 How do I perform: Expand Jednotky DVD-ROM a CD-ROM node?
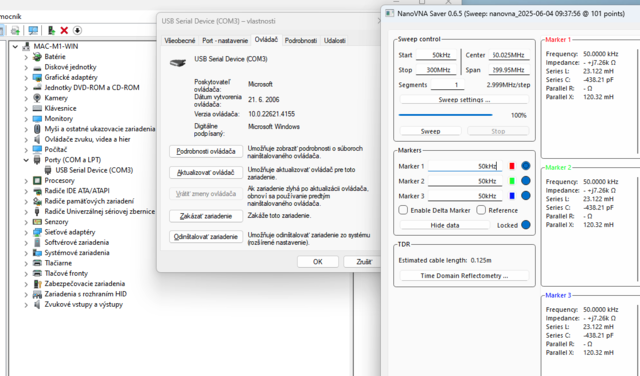26,88
